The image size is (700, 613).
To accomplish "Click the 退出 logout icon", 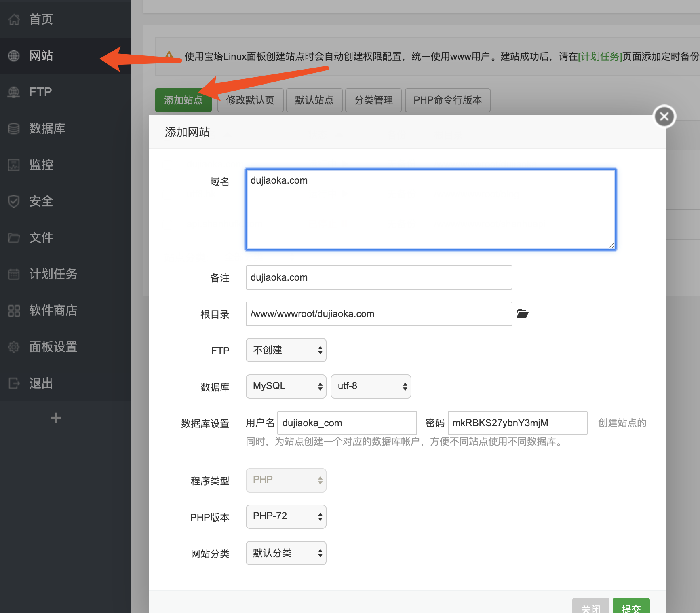I will (x=14, y=383).
